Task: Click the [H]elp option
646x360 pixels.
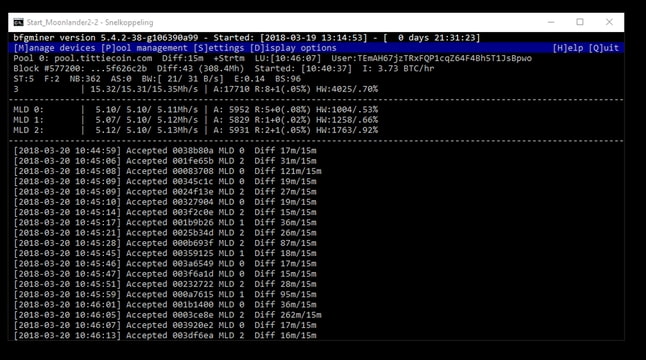Action: [x=568, y=48]
